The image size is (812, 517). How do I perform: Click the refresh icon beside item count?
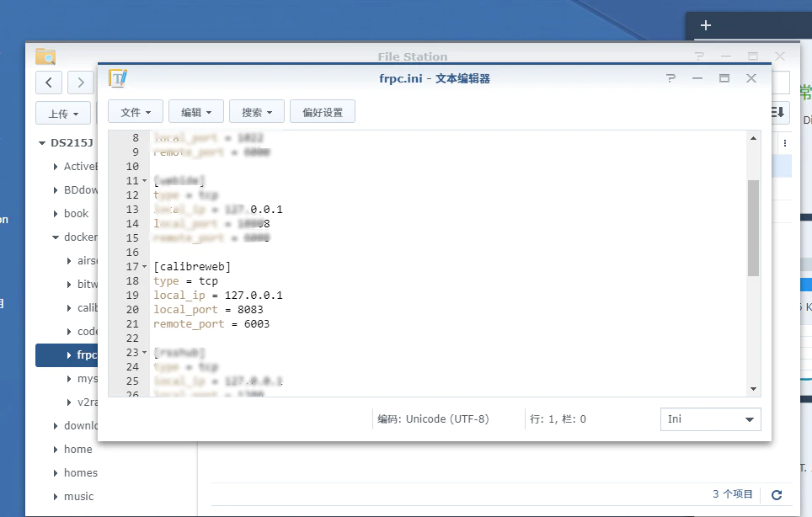pos(777,495)
